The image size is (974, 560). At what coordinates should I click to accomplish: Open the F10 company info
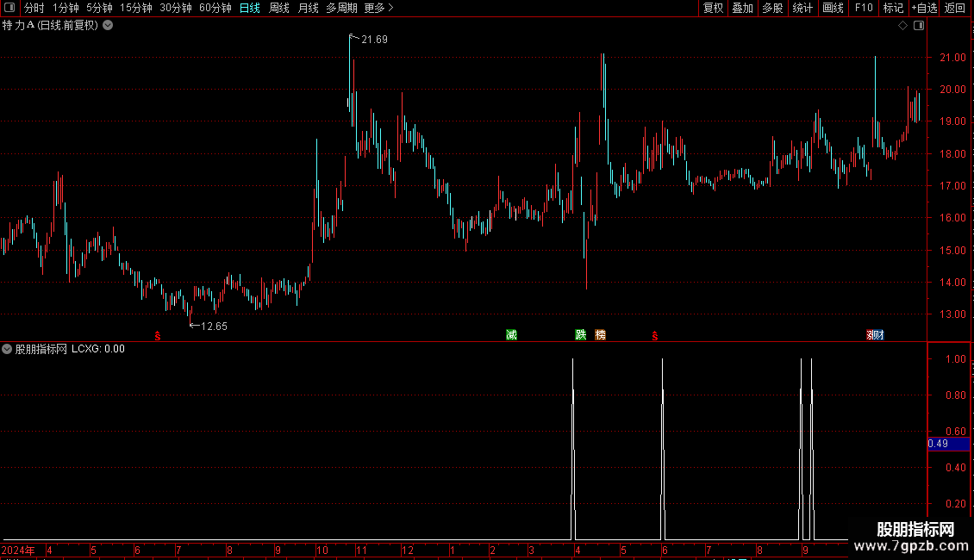click(864, 8)
